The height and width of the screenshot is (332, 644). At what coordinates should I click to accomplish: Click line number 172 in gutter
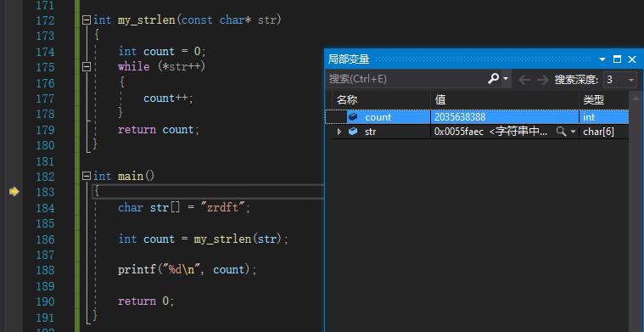(45, 20)
